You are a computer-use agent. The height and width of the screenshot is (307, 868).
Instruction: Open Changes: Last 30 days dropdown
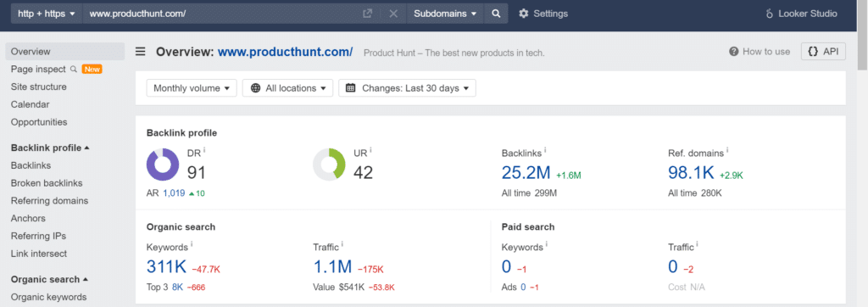(408, 88)
